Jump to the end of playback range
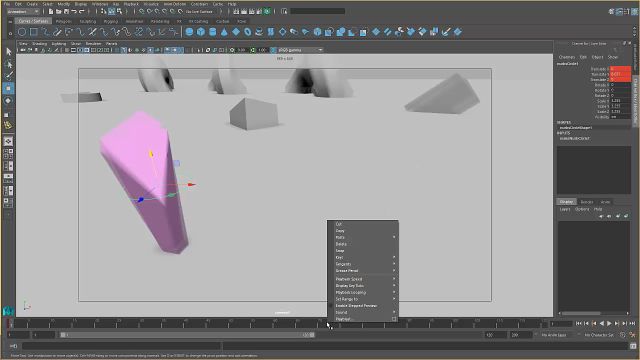This screenshot has width=640, height=360. (x=632, y=323)
